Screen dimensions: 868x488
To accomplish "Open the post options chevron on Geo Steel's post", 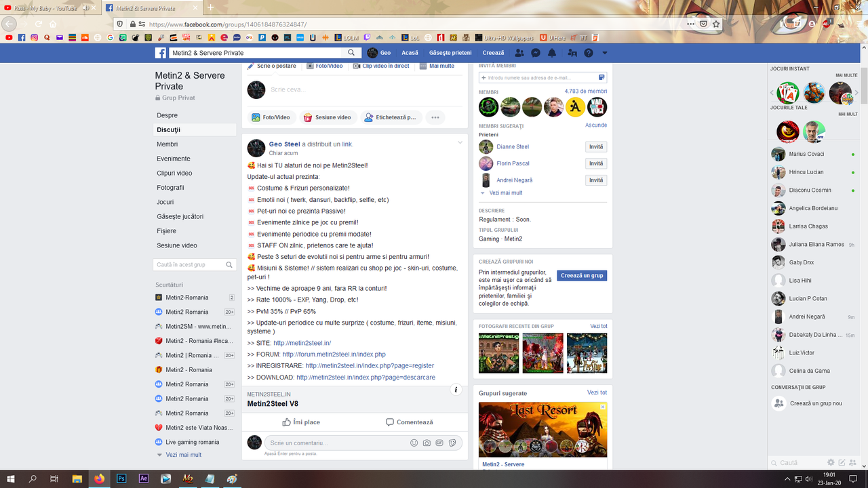I will point(460,143).
